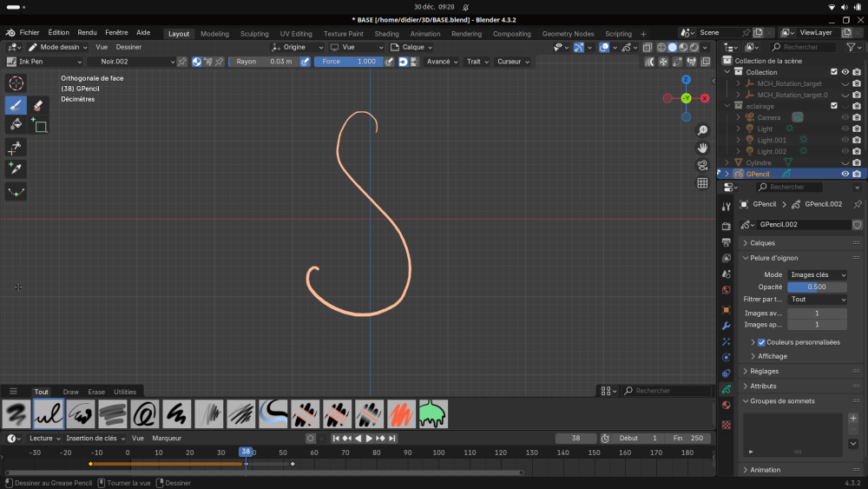Viewport: 868px width, 489px height.
Task: Toggle camera view in the viewport
Action: coord(702,165)
